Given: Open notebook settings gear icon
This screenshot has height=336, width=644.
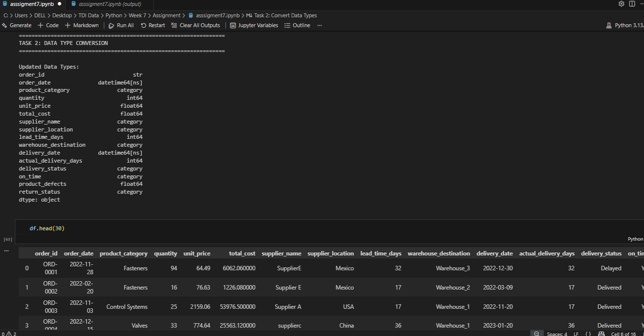Looking at the screenshot, I should [621, 4].
